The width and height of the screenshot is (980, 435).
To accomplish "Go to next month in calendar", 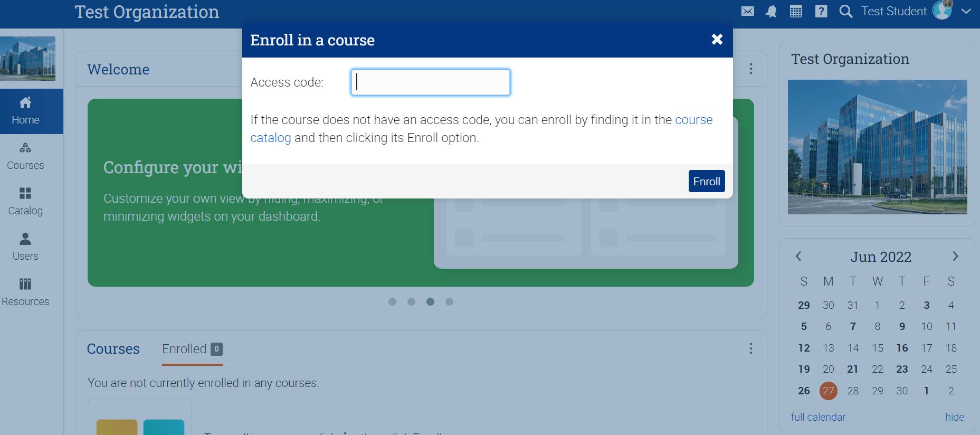I will [955, 257].
